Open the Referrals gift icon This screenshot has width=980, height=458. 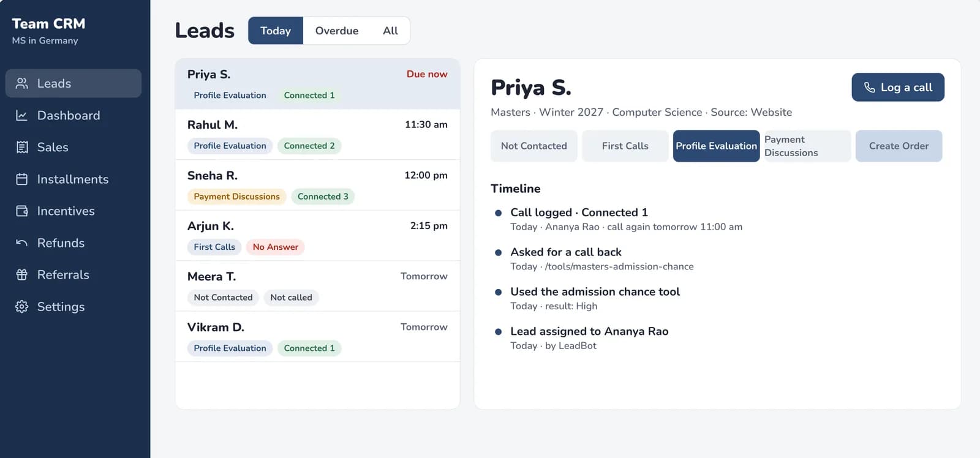[22, 274]
